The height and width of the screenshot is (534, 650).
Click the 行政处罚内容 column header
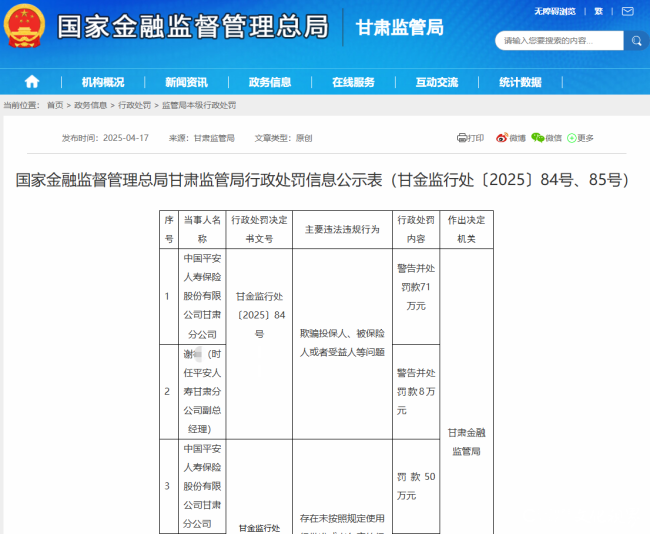[416, 229]
